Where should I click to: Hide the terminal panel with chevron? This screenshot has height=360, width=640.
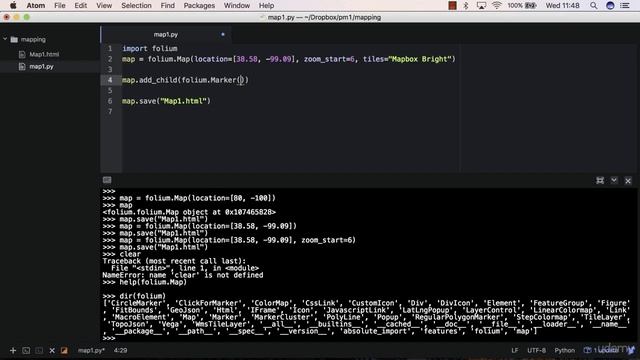click(614, 180)
